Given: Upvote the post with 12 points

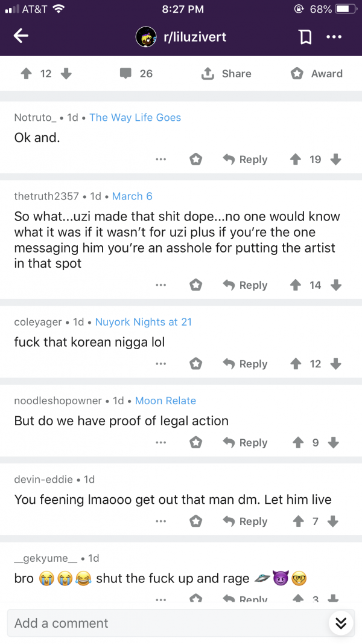Looking at the screenshot, I should (x=26, y=74).
